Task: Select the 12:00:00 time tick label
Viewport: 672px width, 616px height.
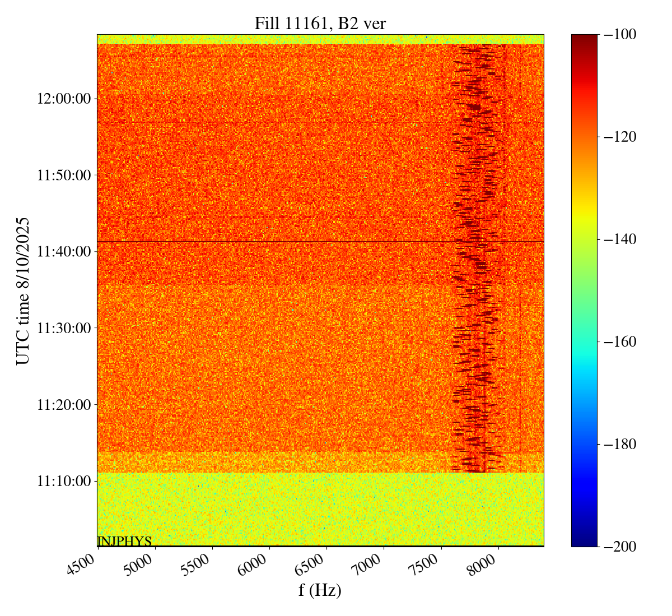Action: coord(63,99)
